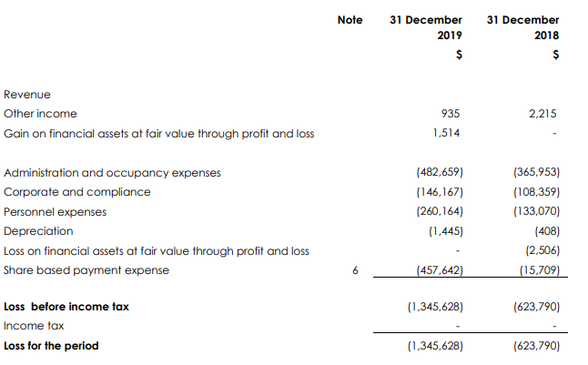
Task: Click the "Note" column header
Action: click(350, 19)
